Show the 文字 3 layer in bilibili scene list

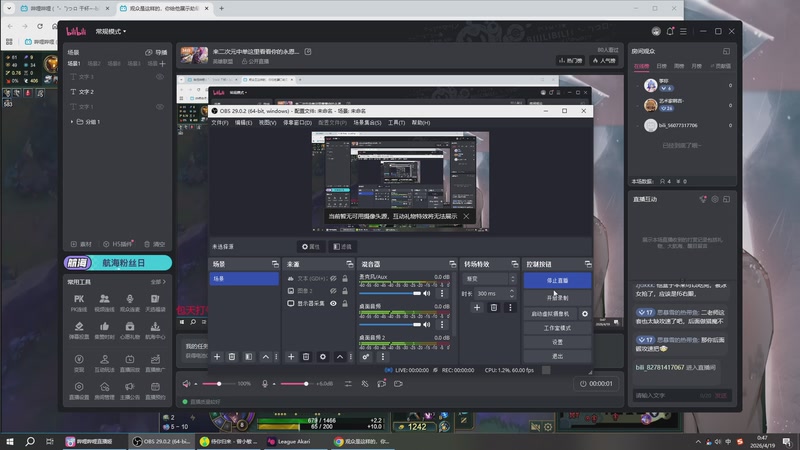coord(160,77)
